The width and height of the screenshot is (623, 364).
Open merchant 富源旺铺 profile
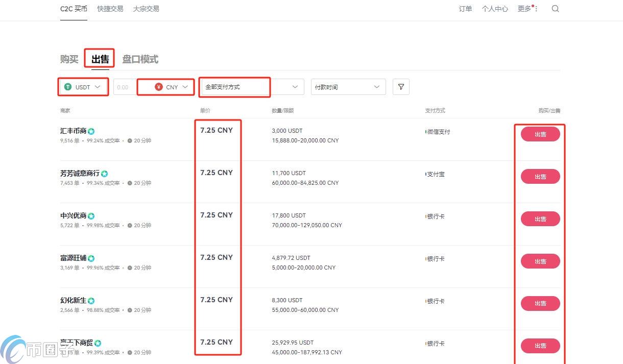coord(73,258)
